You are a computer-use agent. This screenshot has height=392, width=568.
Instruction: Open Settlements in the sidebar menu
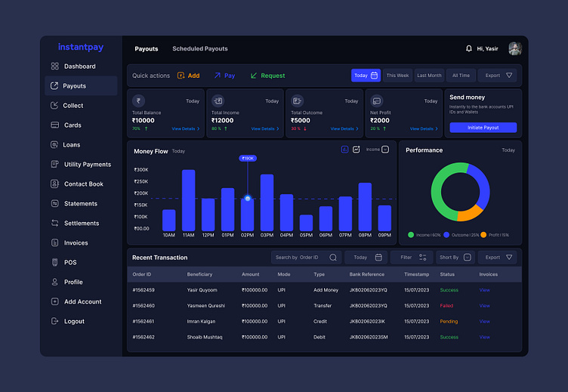(x=81, y=223)
